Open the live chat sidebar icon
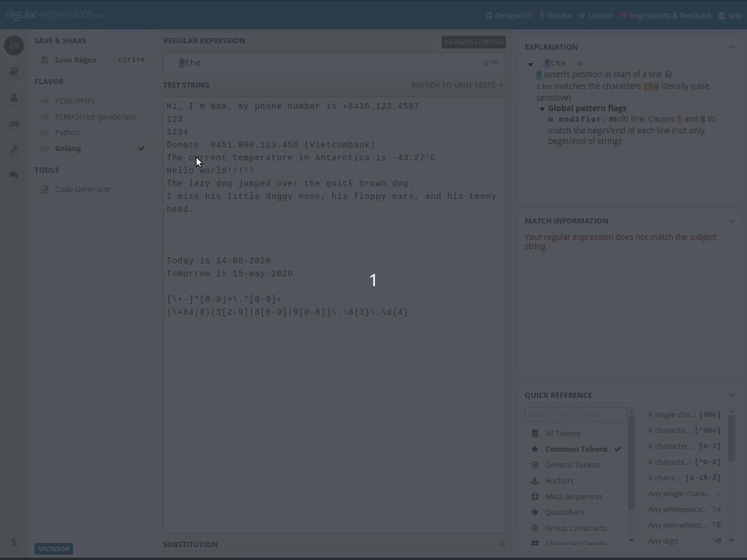The image size is (747, 560). [14, 175]
